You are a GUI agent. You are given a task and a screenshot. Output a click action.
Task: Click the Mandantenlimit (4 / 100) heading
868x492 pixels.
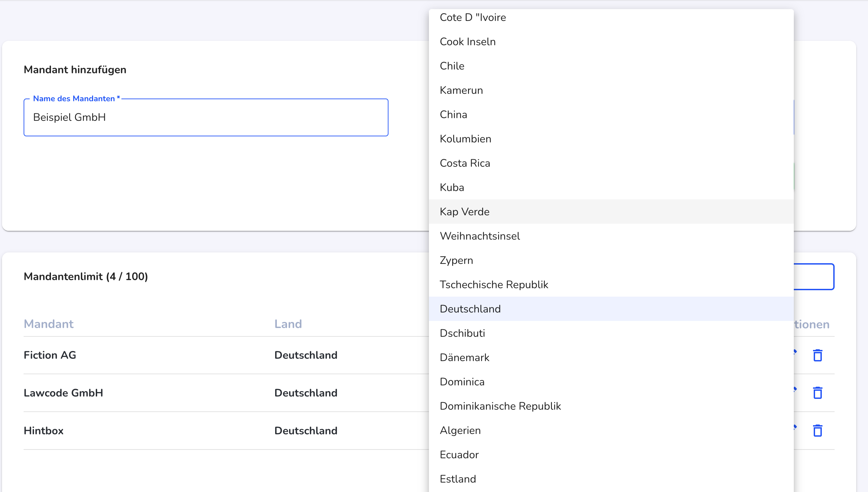click(x=86, y=277)
